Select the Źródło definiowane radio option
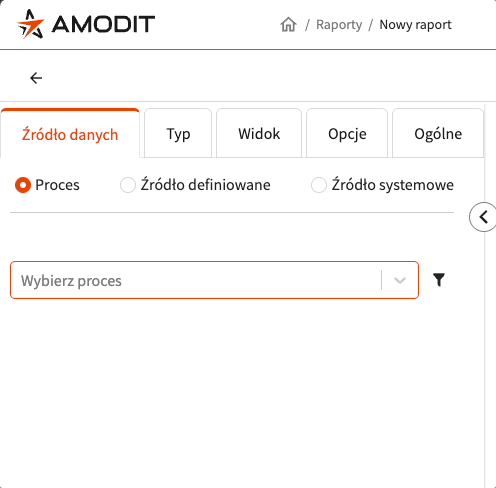Screen dimensions: 496x488 (x=128, y=185)
